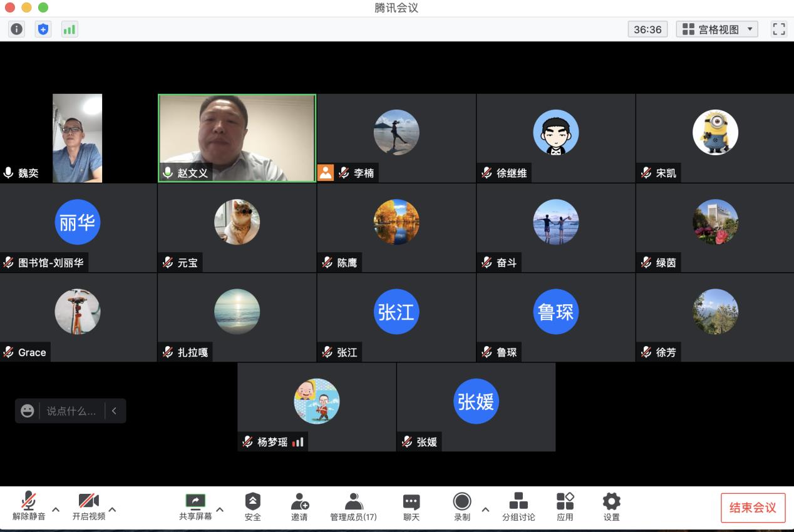794x532 pixels.
Task: Open 设置 settings gear
Action: [x=611, y=506]
